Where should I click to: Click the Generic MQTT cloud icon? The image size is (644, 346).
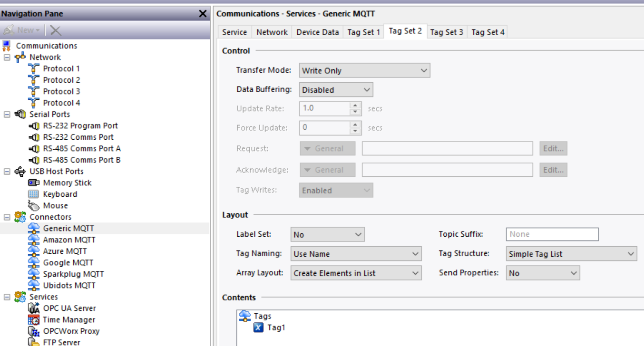pos(34,228)
